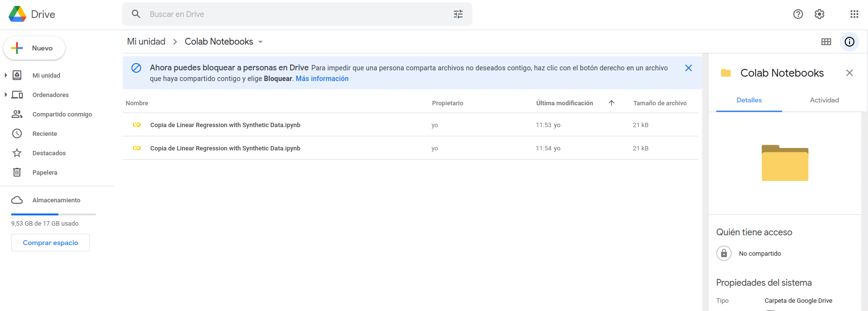
Task: Click the Compartido conmigo people icon
Action: pos(17,114)
